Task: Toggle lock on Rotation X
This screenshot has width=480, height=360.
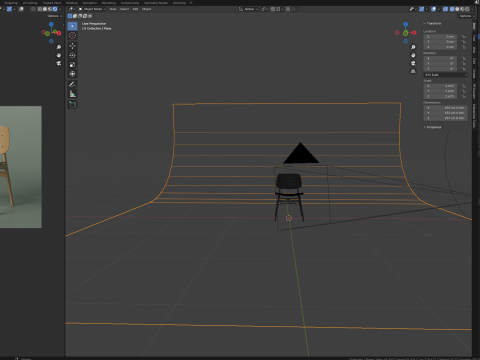Action: pyautogui.click(x=464, y=58)
